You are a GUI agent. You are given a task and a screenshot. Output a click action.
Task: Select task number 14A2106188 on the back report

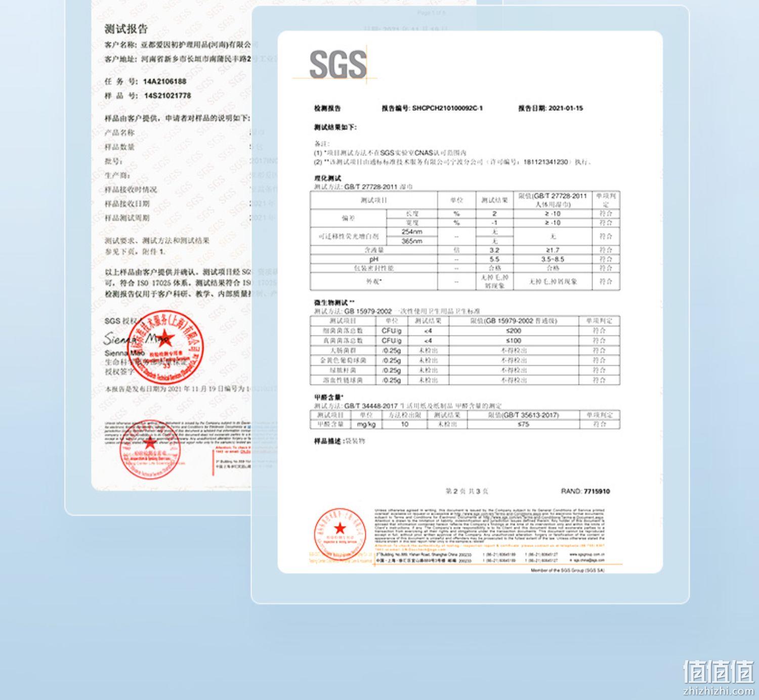point(164,81)
